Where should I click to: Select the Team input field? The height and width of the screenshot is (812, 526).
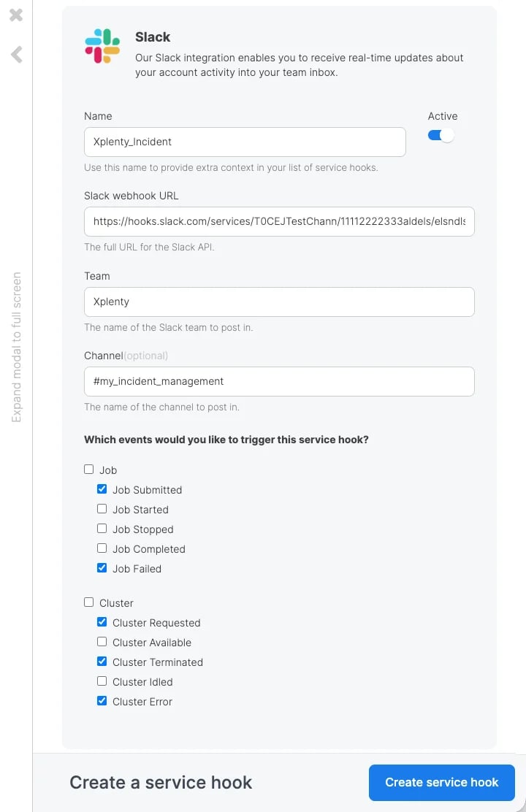click(279, 302)
